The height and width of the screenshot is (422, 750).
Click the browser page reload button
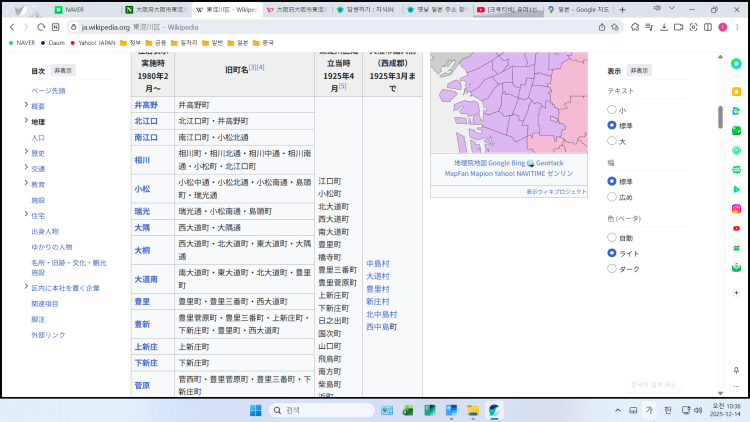click(42, 27)
